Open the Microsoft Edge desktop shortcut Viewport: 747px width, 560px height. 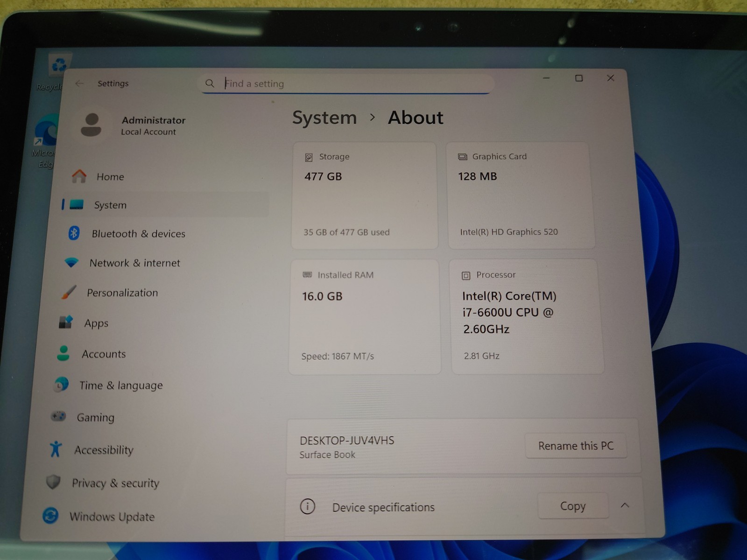45,141
